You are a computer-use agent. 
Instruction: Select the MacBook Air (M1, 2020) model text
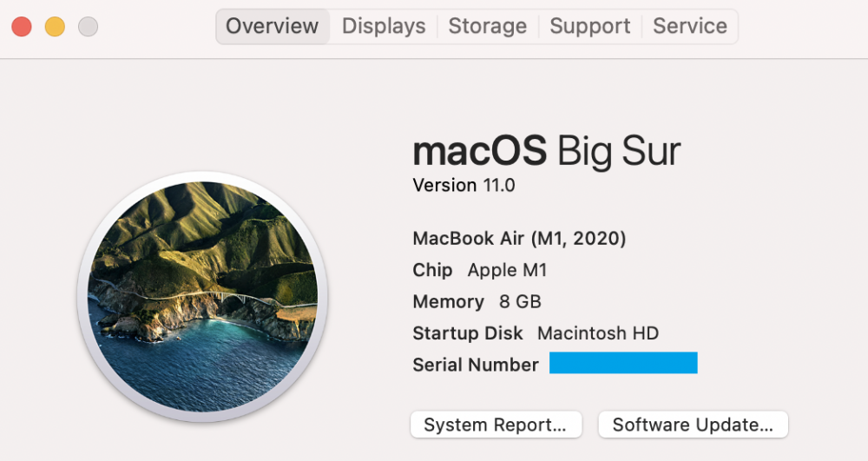coord(519,238)
